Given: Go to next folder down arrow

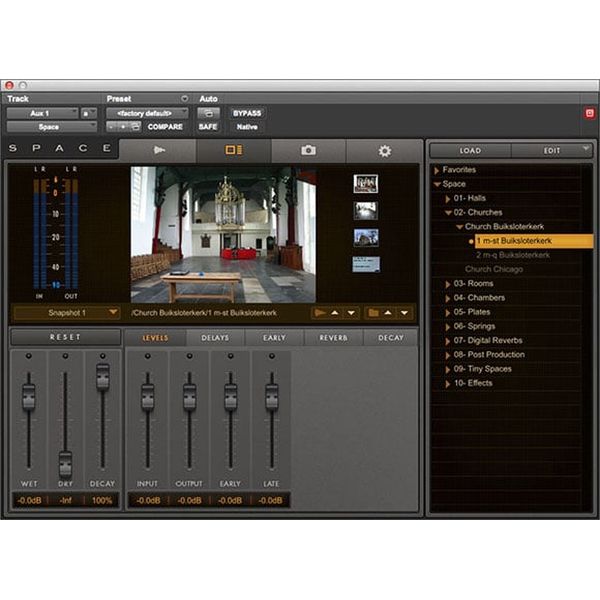Looking at the screenshot, I should [404, 313].
